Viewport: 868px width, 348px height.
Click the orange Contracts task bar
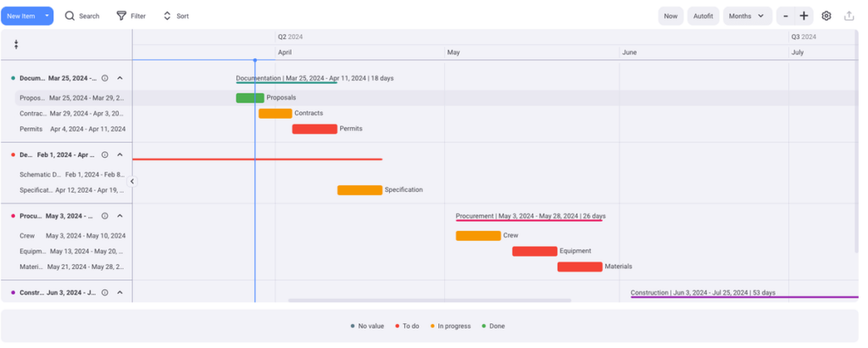(275, 114)
